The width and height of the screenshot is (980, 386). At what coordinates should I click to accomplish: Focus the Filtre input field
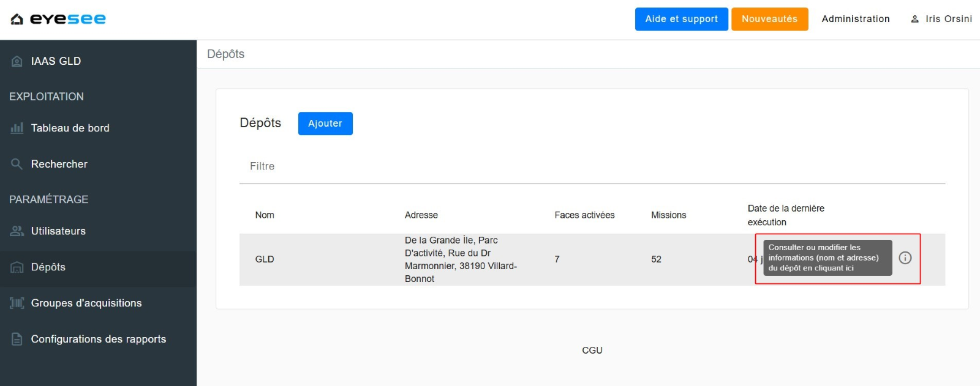click(x=592, y=166)
